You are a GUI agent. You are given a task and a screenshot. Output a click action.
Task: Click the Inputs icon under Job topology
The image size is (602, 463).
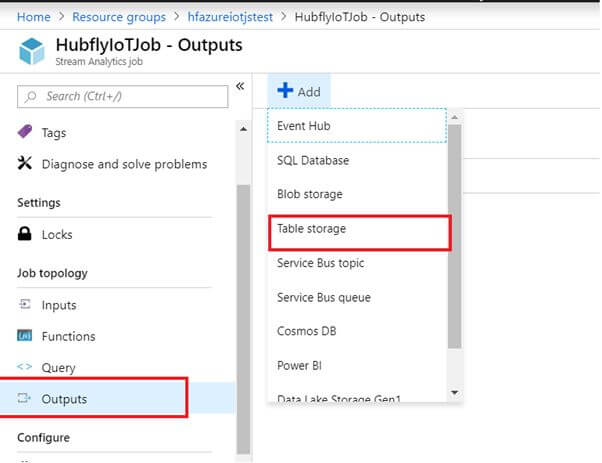(x=25, y=305)
